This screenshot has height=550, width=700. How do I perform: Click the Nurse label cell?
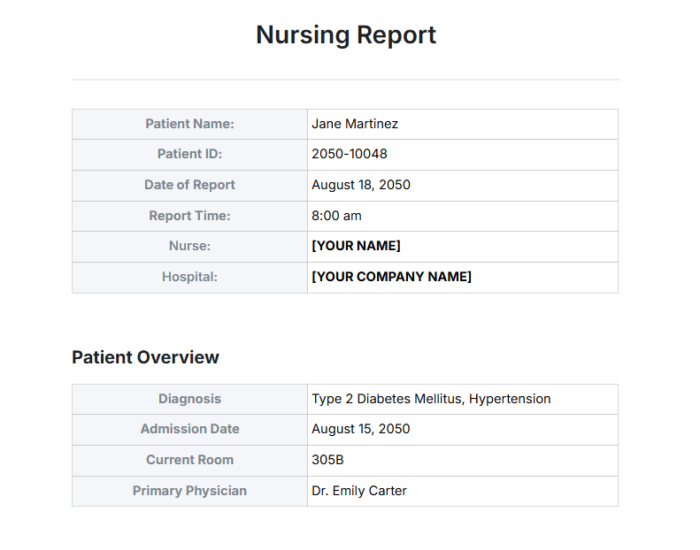(189, 246)
